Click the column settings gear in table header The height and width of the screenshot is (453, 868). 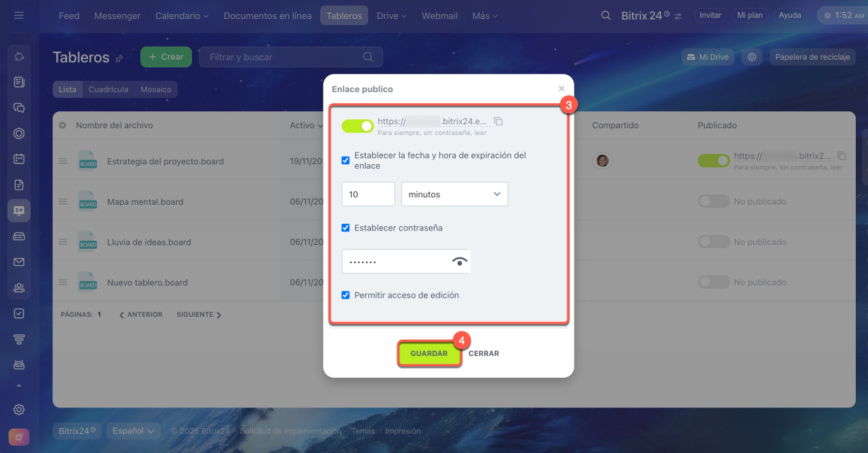(x=62, y=125)
